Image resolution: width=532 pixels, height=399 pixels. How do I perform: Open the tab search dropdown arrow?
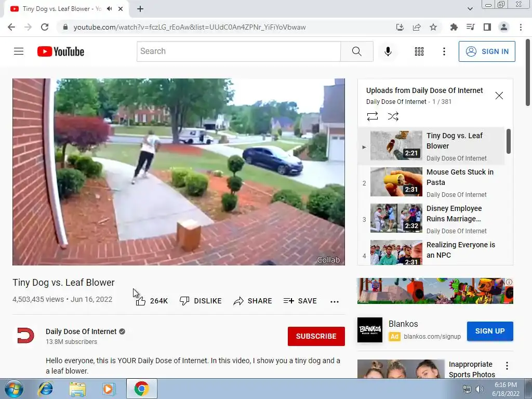point(470,9)
